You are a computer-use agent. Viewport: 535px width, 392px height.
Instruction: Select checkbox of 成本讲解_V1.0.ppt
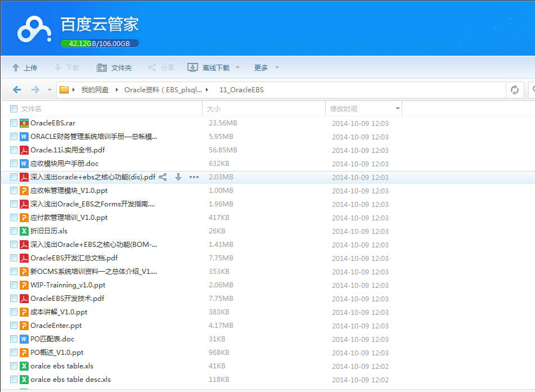coord(14,312)
